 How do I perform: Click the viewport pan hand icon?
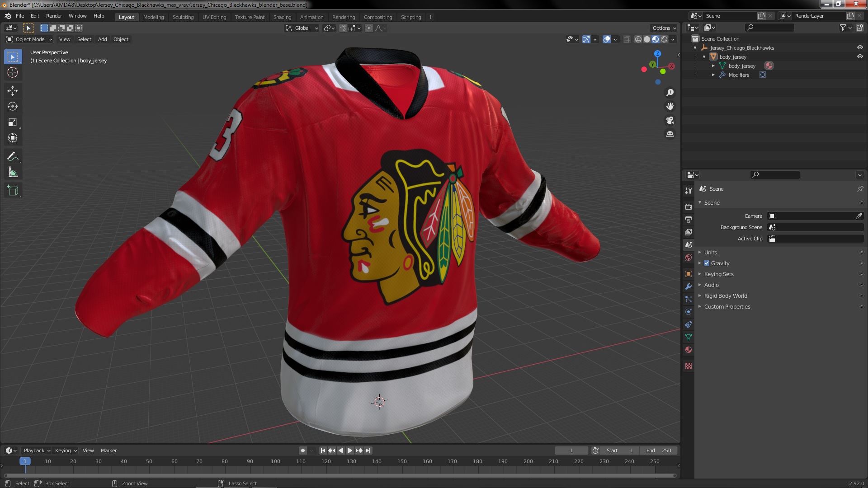pos(670,106)
